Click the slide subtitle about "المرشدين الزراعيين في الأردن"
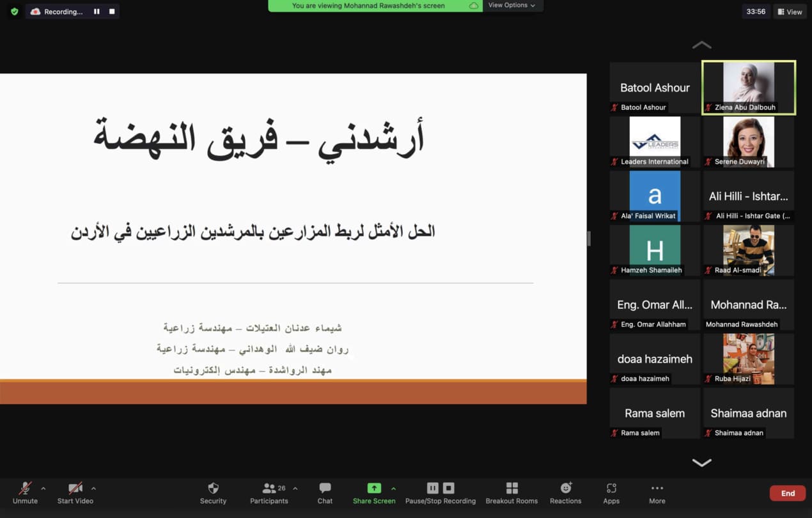 tap(253, 232)
